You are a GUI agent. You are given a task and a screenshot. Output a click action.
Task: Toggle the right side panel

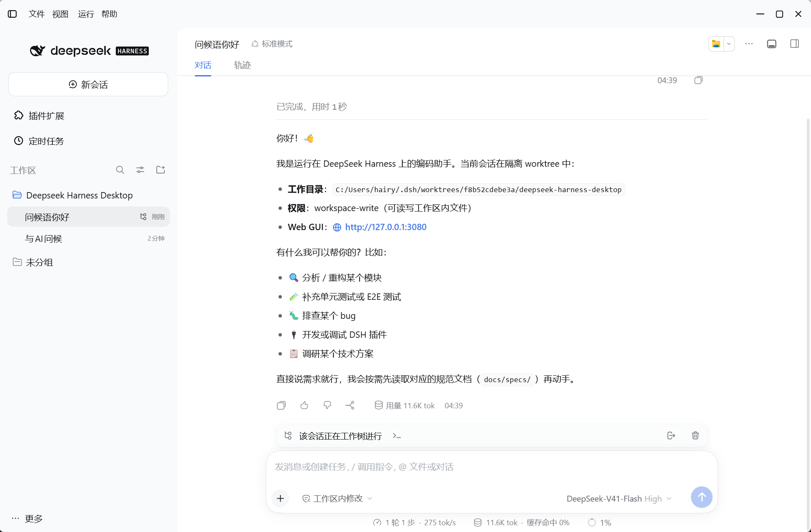click(795, 44)
